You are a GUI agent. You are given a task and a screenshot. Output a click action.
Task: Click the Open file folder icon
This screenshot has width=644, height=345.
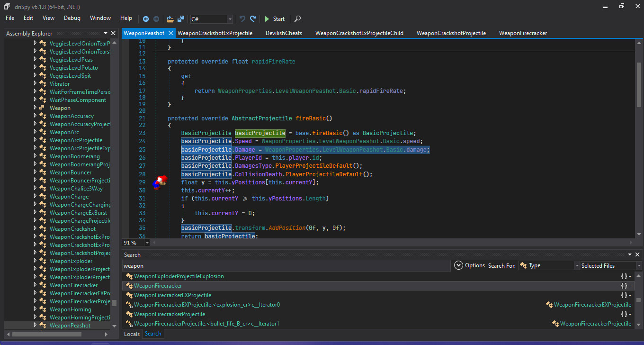[x=170, y=19]
